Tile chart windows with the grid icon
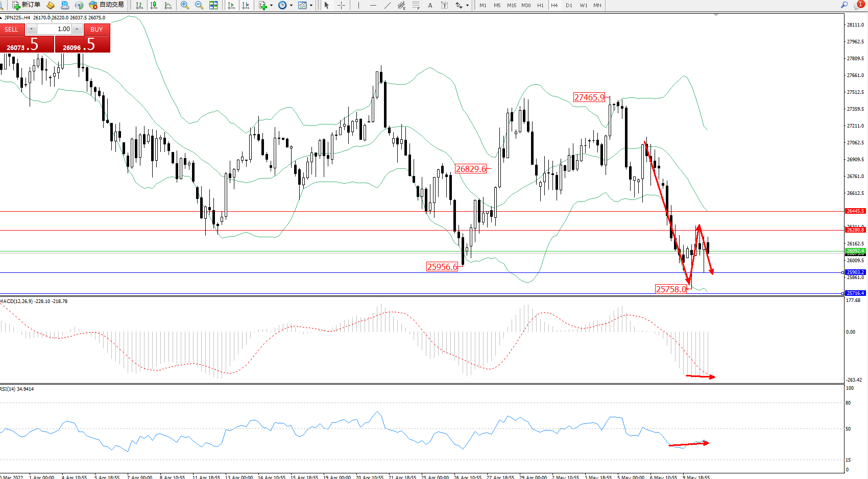 [x=213, y=5]
